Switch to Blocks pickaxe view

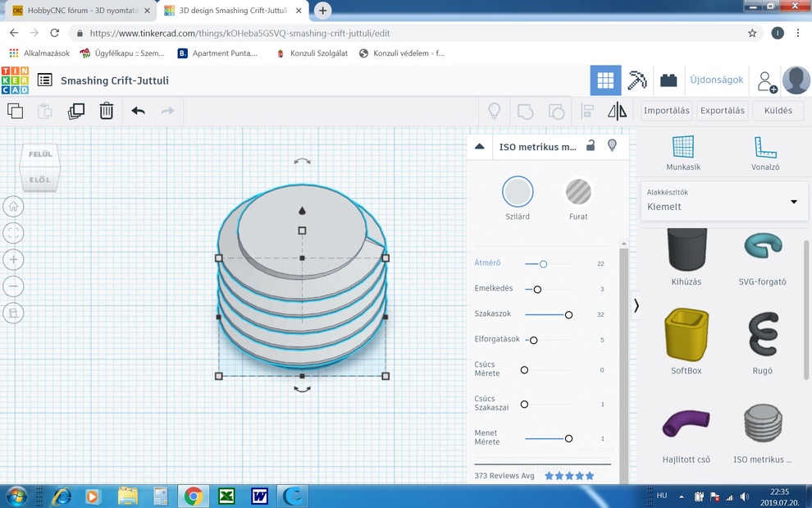coord(637,80)
